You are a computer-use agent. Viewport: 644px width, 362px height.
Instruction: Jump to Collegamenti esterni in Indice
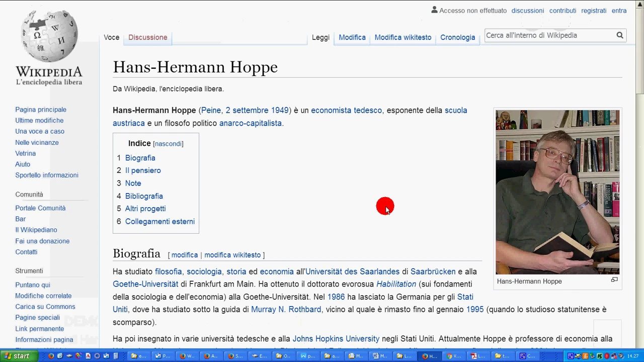click(x=160, y=221)
